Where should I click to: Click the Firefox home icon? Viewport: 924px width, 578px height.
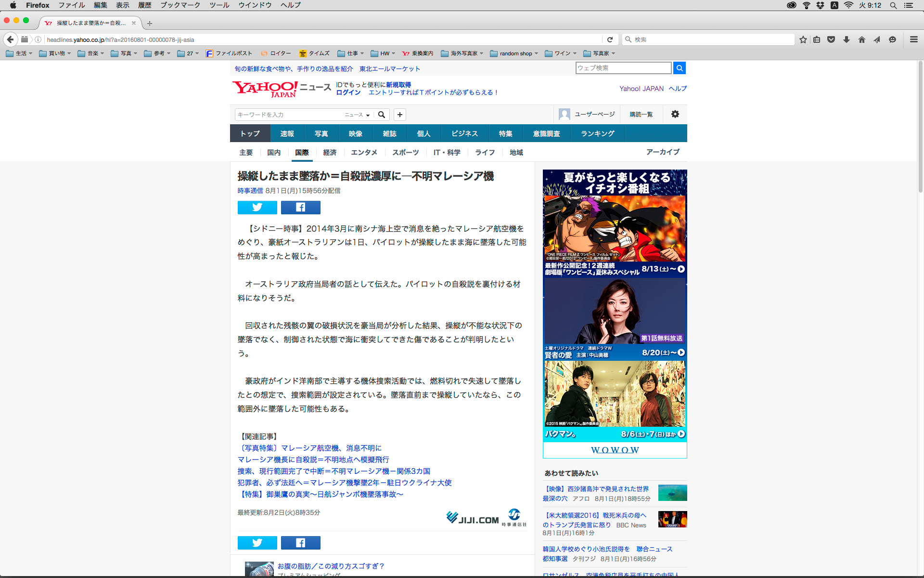pyautogui.click(x=861, y=39)
